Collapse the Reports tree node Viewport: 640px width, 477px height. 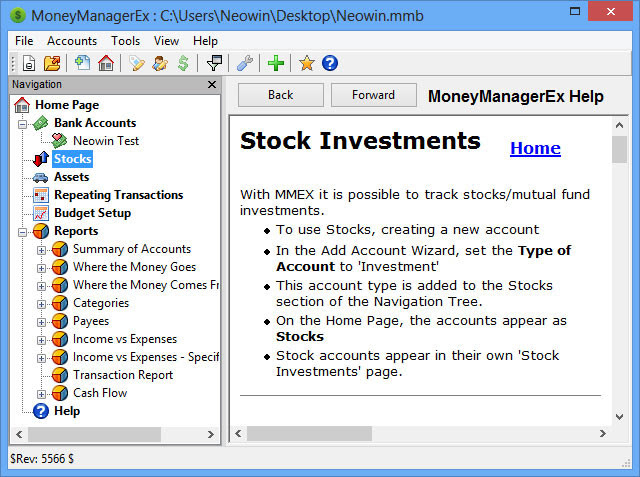[22, 232]
